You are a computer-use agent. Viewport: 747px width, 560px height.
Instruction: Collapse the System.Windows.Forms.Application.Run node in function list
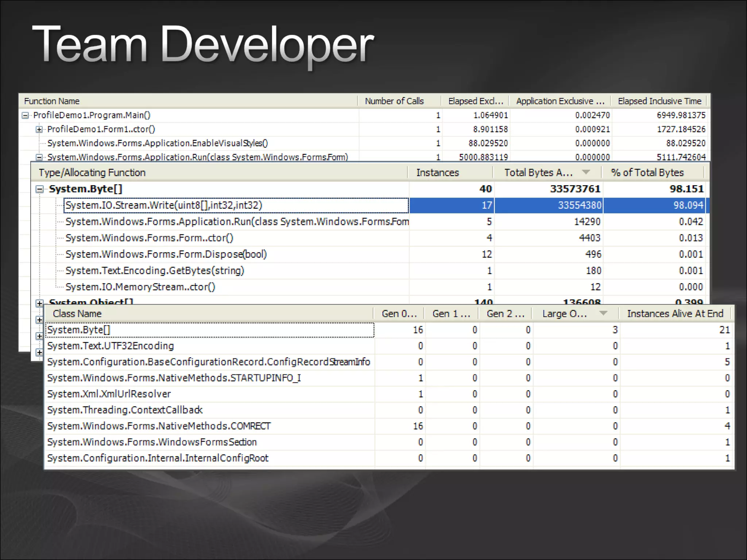point(39,157)
